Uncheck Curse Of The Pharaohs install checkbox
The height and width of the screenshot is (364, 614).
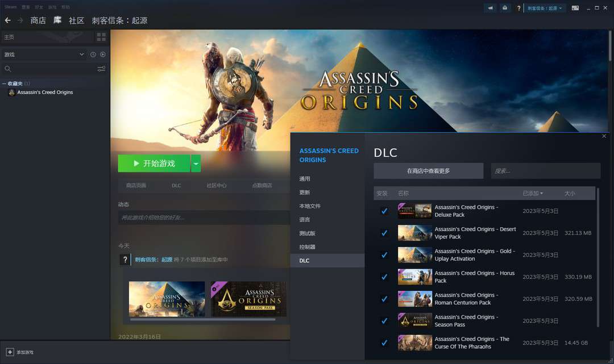click(x=384, y=343)
